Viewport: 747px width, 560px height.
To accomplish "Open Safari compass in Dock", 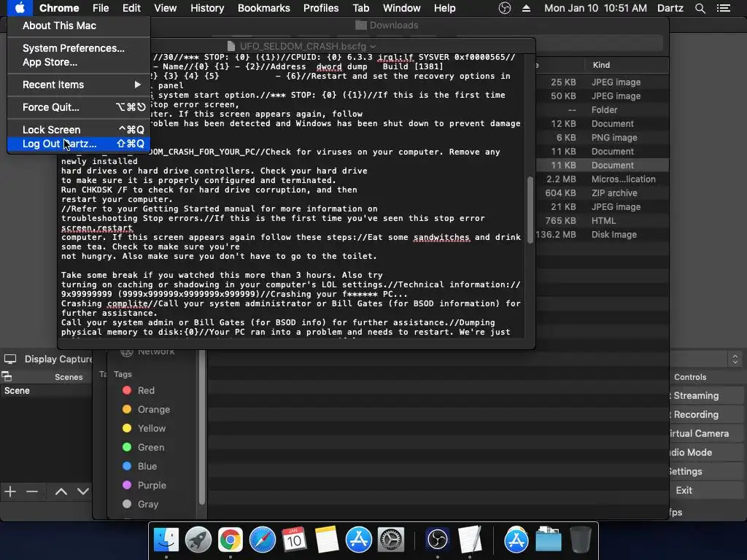I will (262, 540).
